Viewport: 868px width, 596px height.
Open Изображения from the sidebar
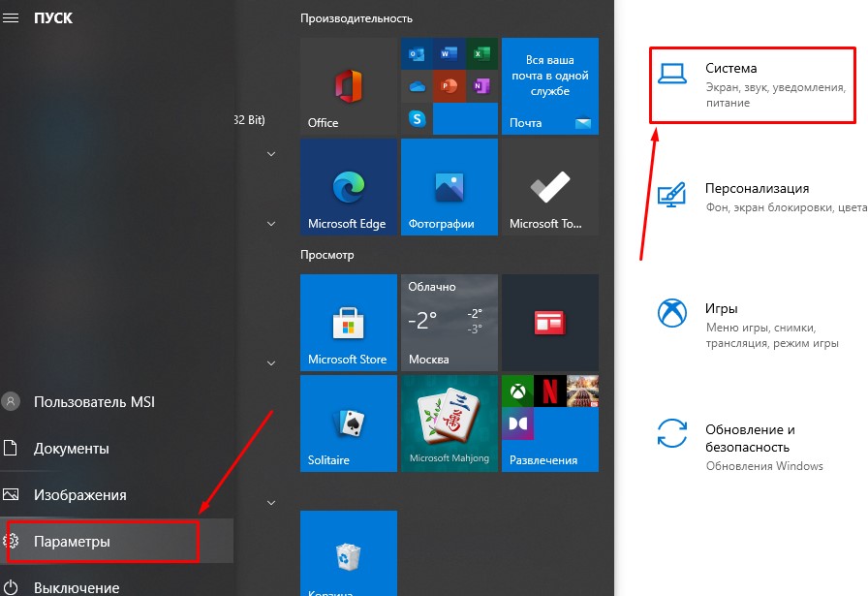[x=79, y=494]
